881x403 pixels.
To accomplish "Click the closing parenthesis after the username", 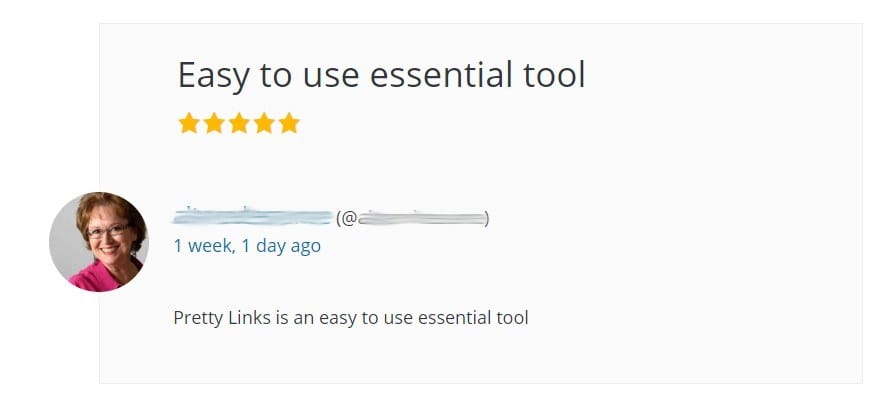I will (487, 218).
